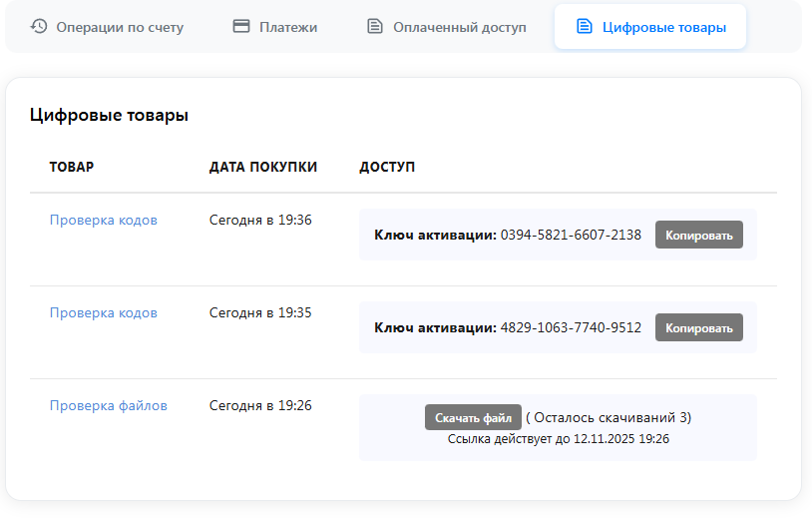
Task: Click the document icon beside Оплаченный доступ
Action: click(375, 26)
